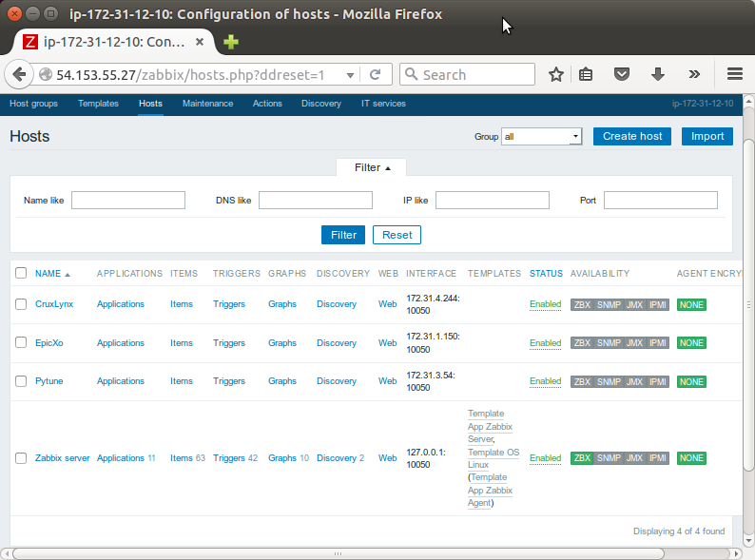This screenshot has height=560, width=755.
Task: Click SNMP badge for CruxLynx
Action: tap(609, 305)
